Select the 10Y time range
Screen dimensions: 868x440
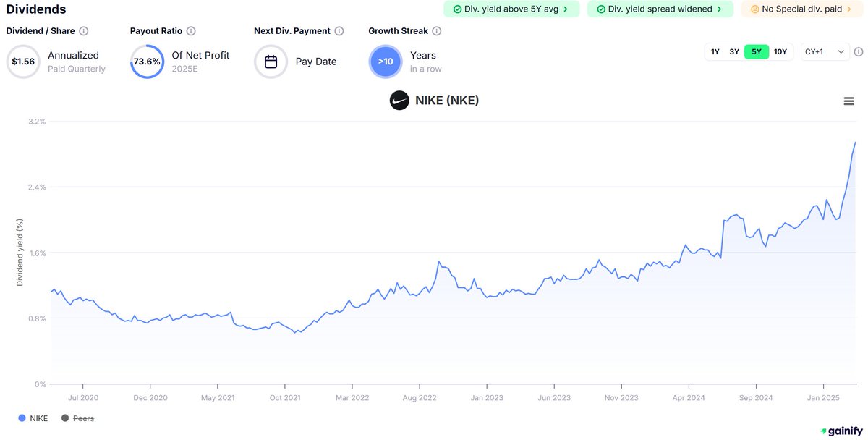point(780,52)
